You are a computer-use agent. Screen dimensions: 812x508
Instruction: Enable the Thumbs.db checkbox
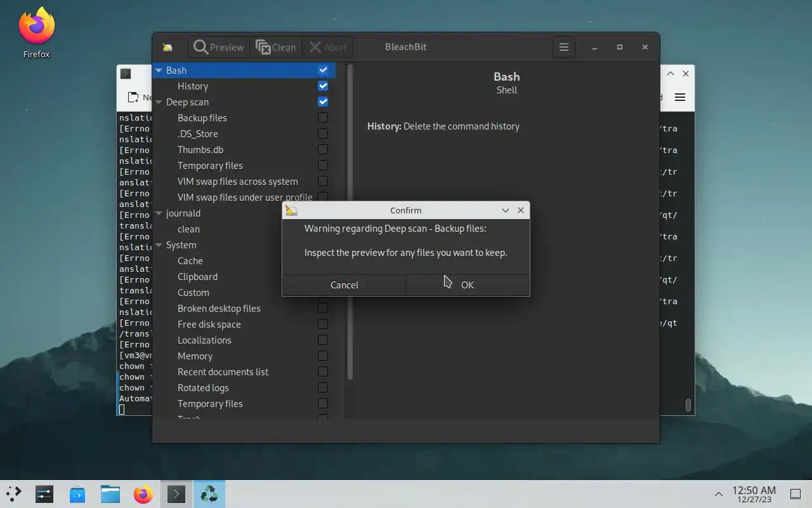(323, 149)
